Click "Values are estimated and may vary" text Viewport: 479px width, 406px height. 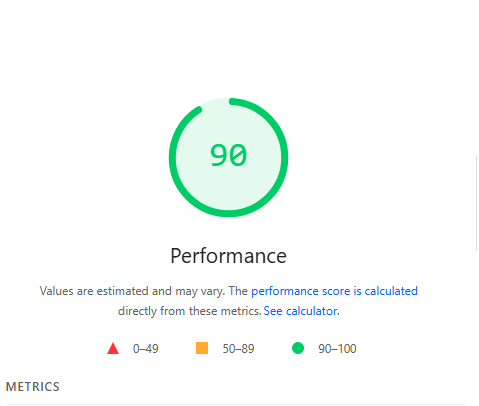[132, 291]
